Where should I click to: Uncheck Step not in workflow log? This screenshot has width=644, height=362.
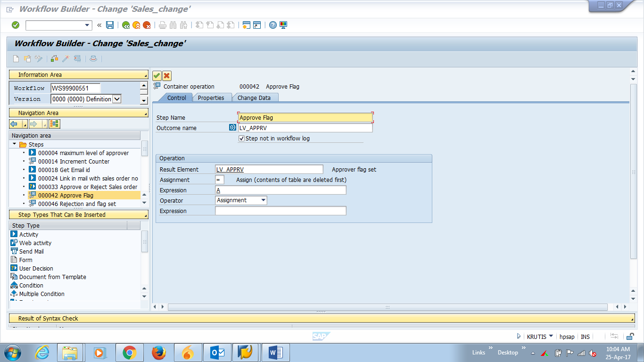[x=241, y=138]
